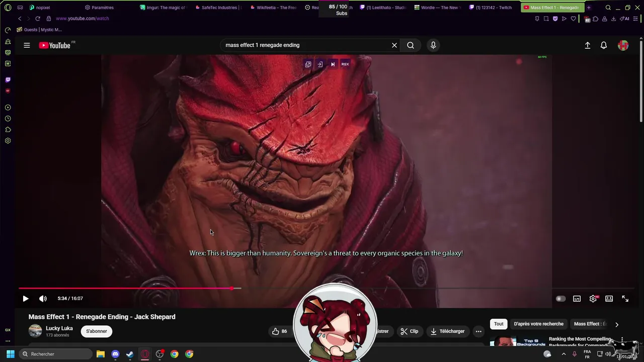The height and width of the screenshot is (362, 644).
Task: Open Opera GX main menu icon
Action: click(x=8, y=8)
